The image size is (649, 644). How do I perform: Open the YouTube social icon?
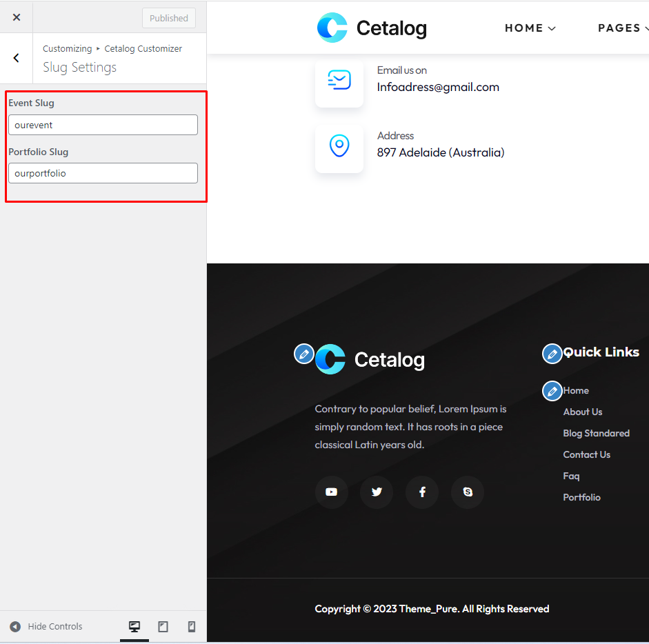(x=332, y=492)
